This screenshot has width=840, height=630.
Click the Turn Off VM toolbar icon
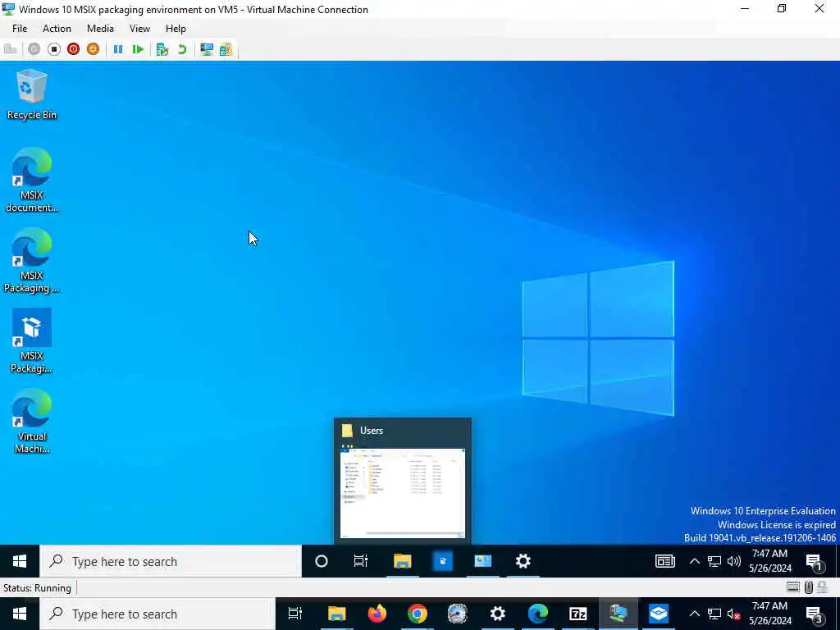(x=53, y=49)
